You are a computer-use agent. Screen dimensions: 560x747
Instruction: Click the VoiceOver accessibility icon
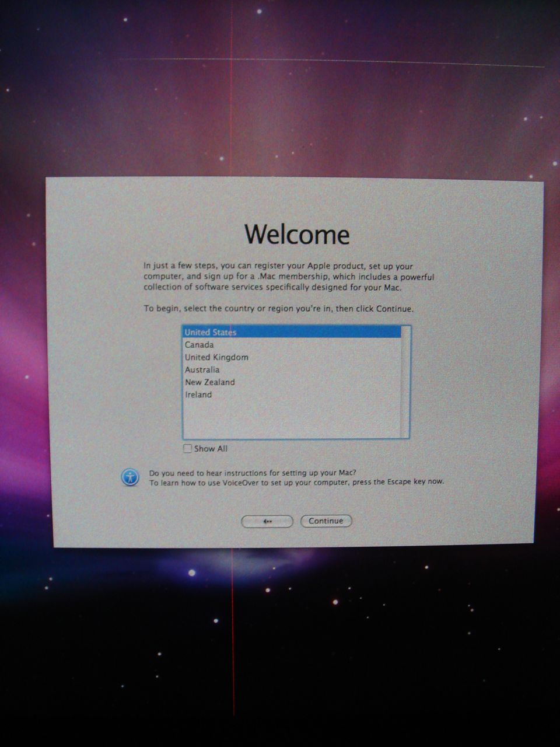pyautogui.click(x=130, y=477)
